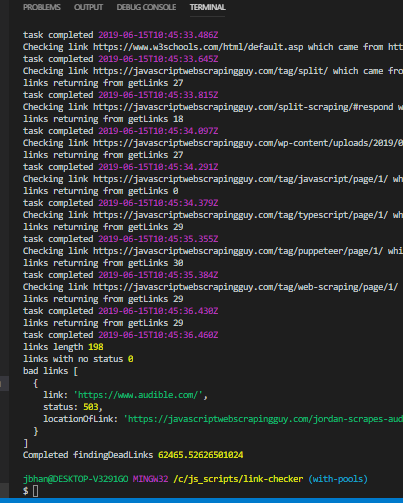Open the wp-content/uploads link

coord(248,143)
